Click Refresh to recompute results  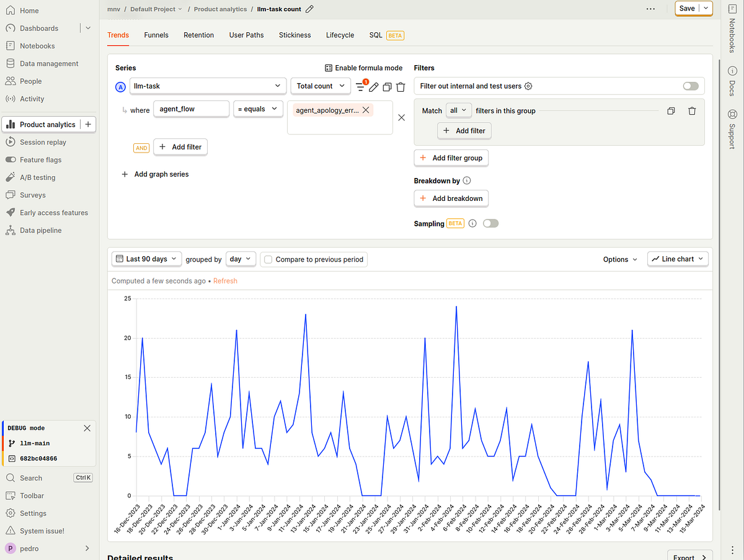coord(225,280)
